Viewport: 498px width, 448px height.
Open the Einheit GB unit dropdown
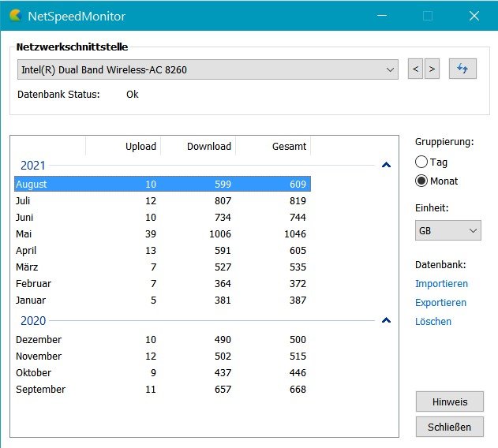click(x=447, y=230)
